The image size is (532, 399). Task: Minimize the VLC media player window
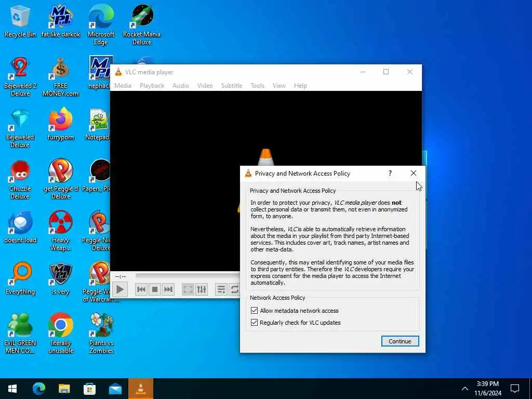tap(363, 72)
